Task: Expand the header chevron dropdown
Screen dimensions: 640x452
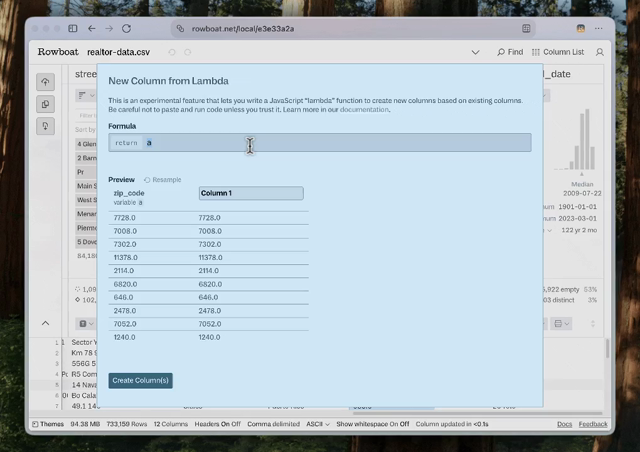Action: tap(475, 52)
